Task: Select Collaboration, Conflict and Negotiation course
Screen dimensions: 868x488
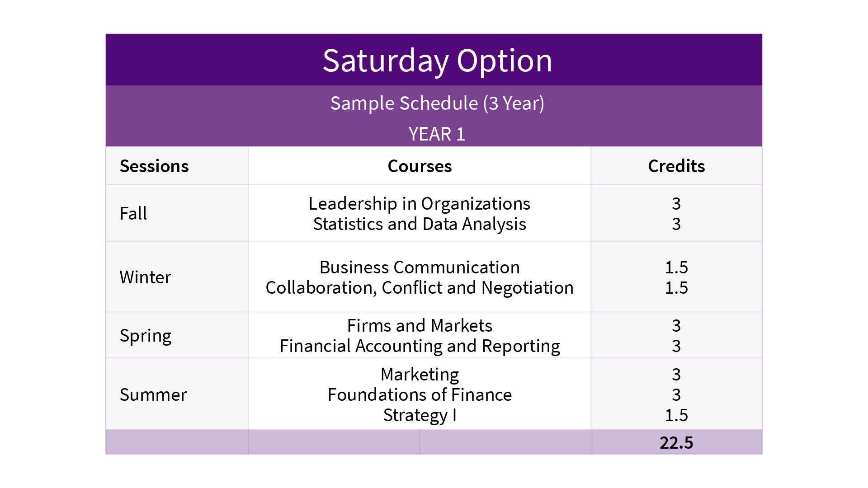Action: tap(420, 288)
